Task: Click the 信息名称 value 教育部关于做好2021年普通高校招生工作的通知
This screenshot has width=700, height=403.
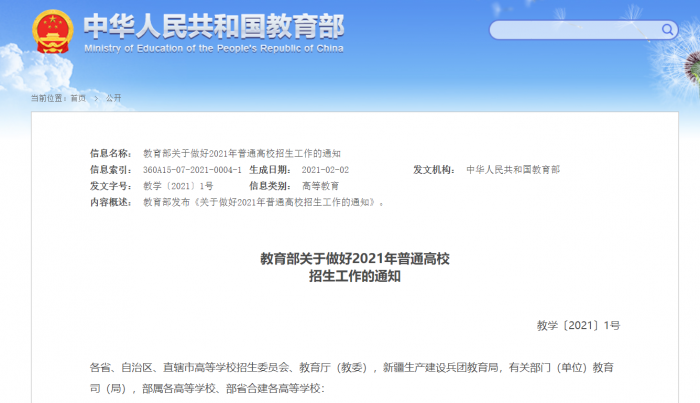Action: click(x=242, y=154)
